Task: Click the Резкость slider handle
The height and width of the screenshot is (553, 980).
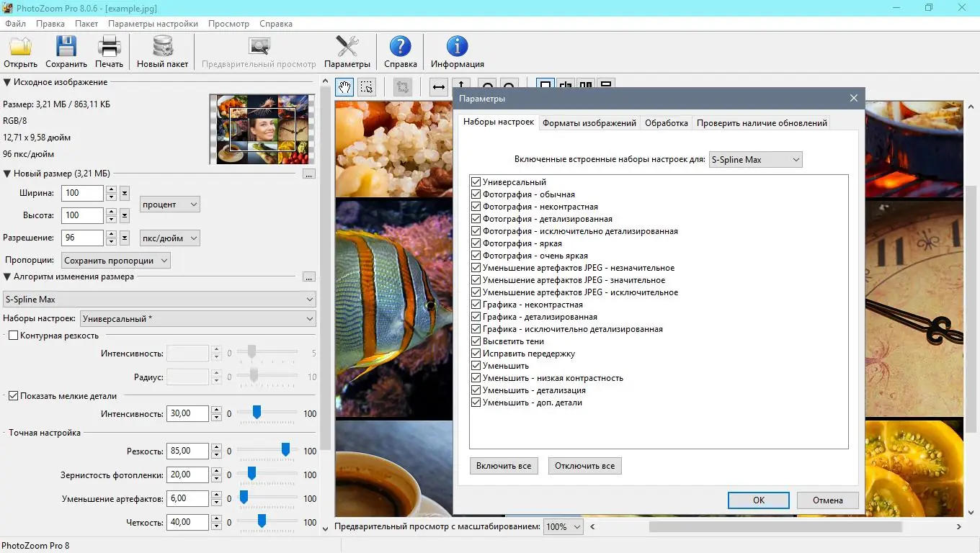Action: tap(285, 449)
